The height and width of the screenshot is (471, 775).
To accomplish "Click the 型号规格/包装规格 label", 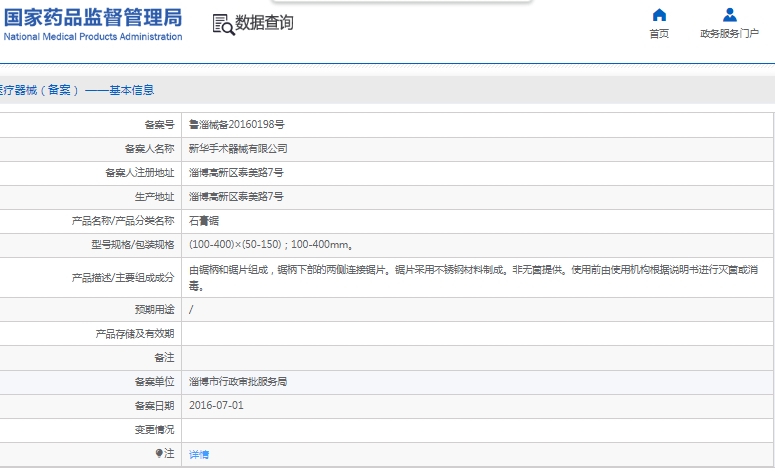I will [132, 245].
